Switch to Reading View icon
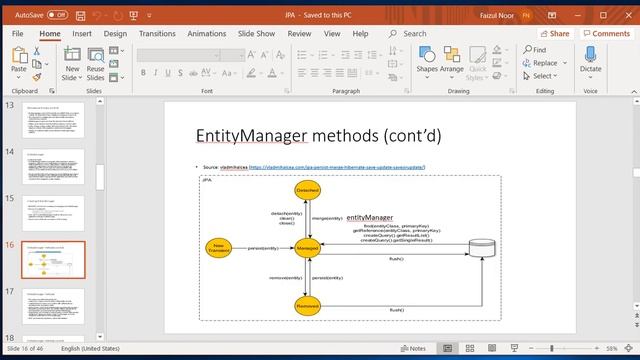The height and width of the screenshot is (360, 640). coord(492,348)
